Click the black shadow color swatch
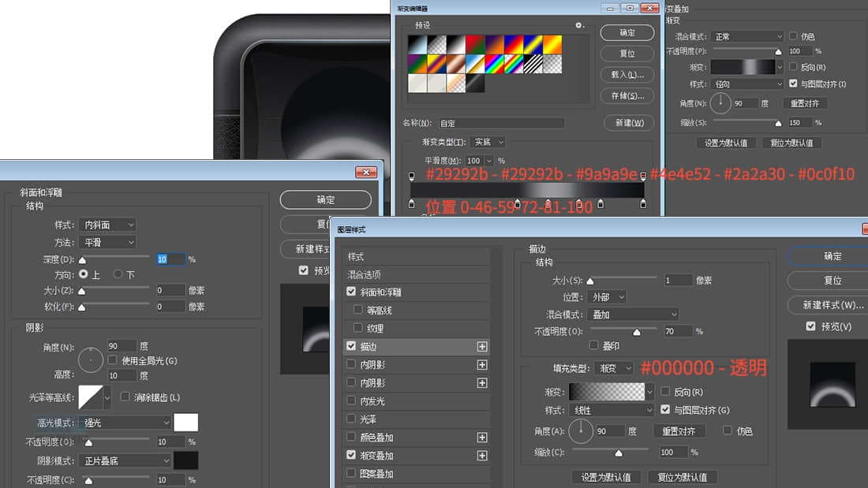Image resolution: width=868 pixels, height=488 pixels. point(186,460)
